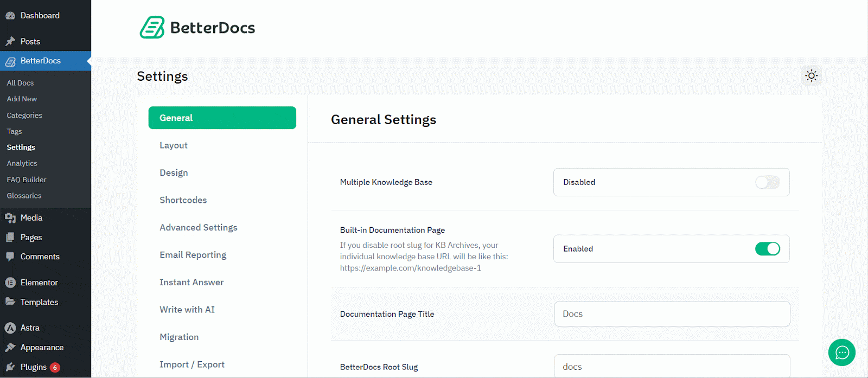Open Appearance menu in sidebar
Viewport: 868px width, 378px height.
42,348
